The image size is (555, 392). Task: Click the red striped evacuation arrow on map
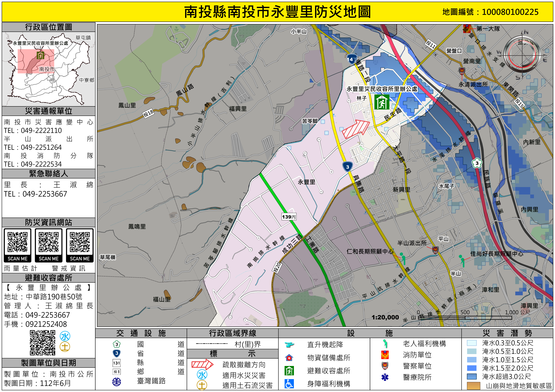tap(356, 129)
